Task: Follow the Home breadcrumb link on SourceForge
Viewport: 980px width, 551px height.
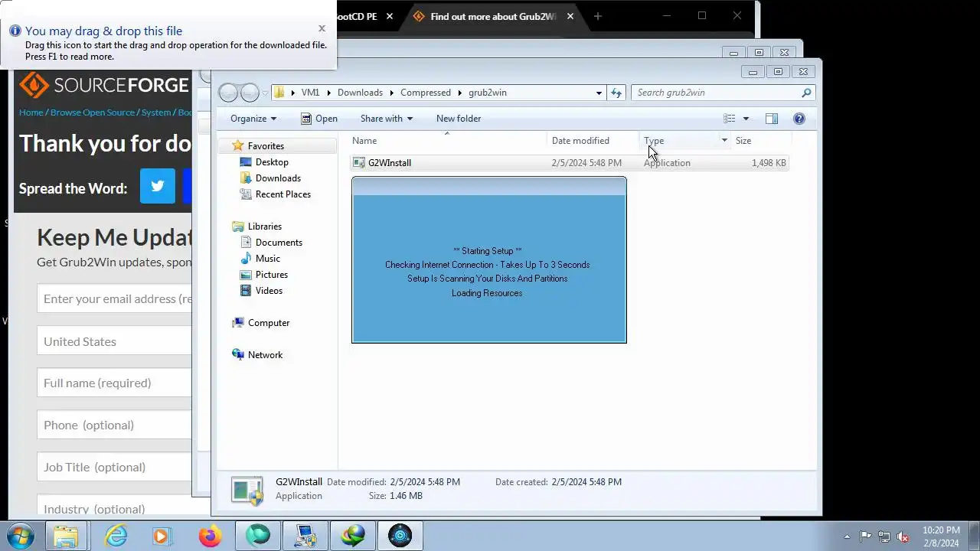Action: click(31, 112)
